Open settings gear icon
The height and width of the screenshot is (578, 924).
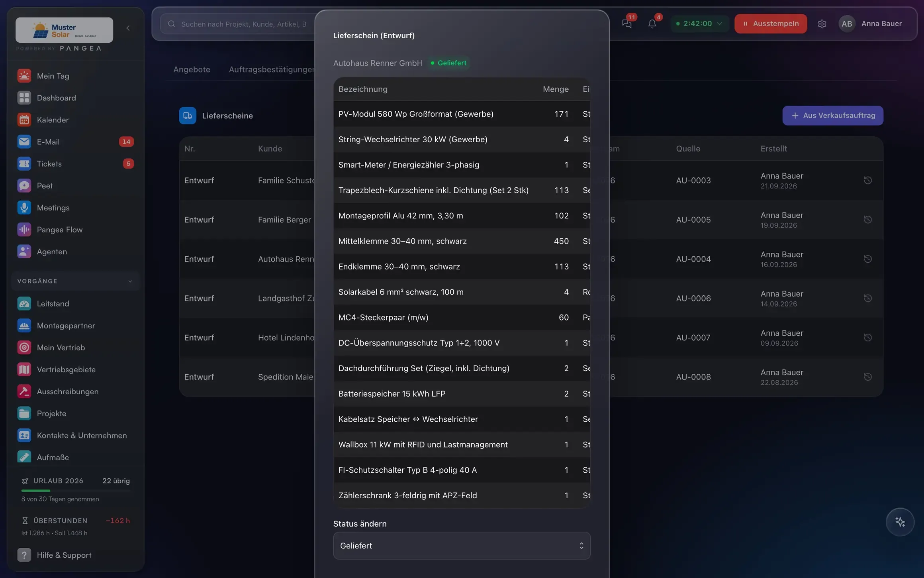click(822, 24)
